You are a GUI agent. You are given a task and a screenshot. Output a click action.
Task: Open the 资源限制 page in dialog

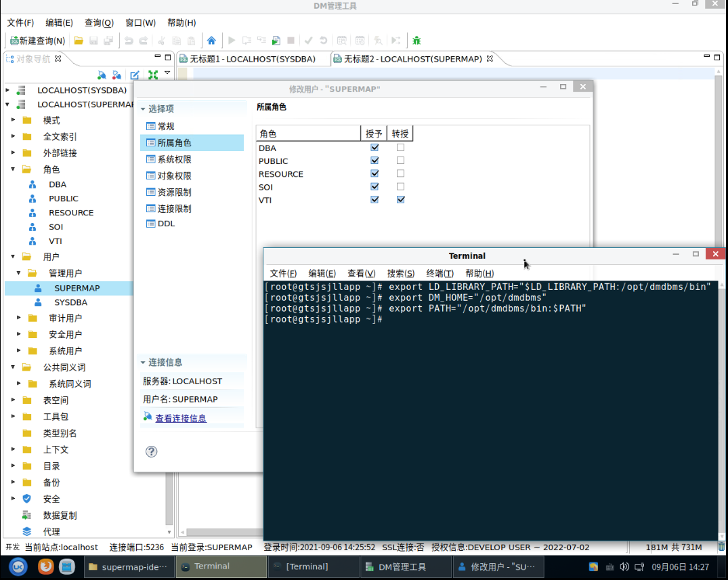tap(174, 192)
